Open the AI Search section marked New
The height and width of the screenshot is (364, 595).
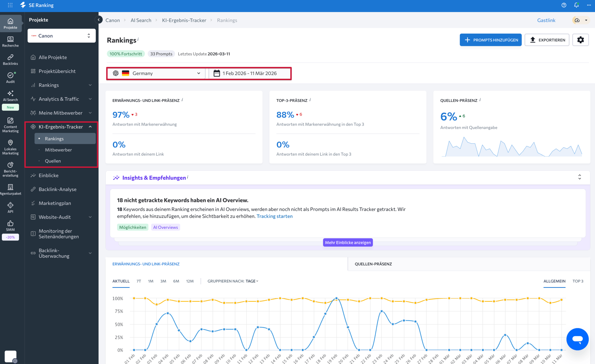point(10,97)
